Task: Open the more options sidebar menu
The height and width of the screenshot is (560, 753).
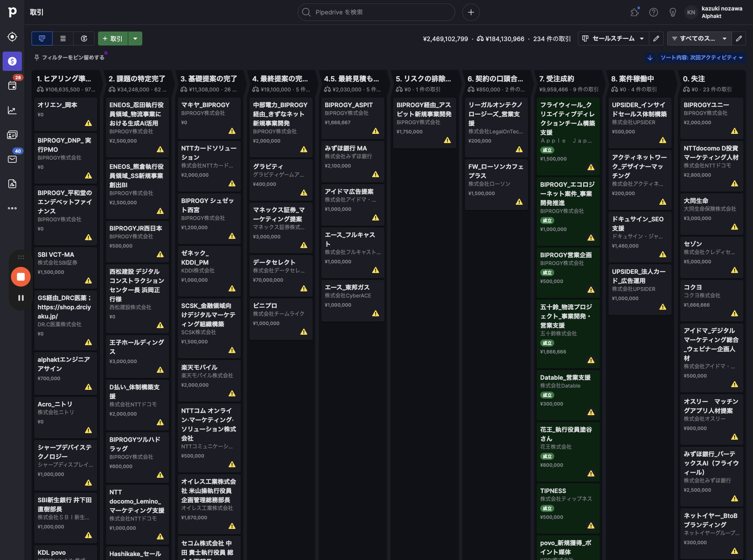Action: click(x=12, y=208)
